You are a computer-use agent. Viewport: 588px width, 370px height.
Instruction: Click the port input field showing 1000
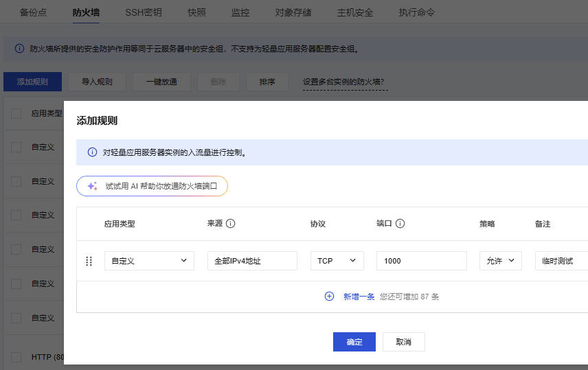(422, 261)
